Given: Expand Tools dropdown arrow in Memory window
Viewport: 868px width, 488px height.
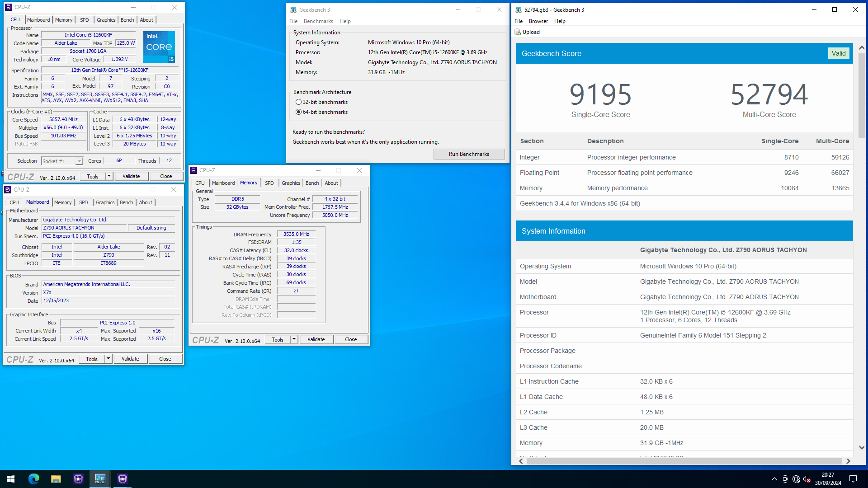Looking at the screenshot, I should (x=294, y=339).
